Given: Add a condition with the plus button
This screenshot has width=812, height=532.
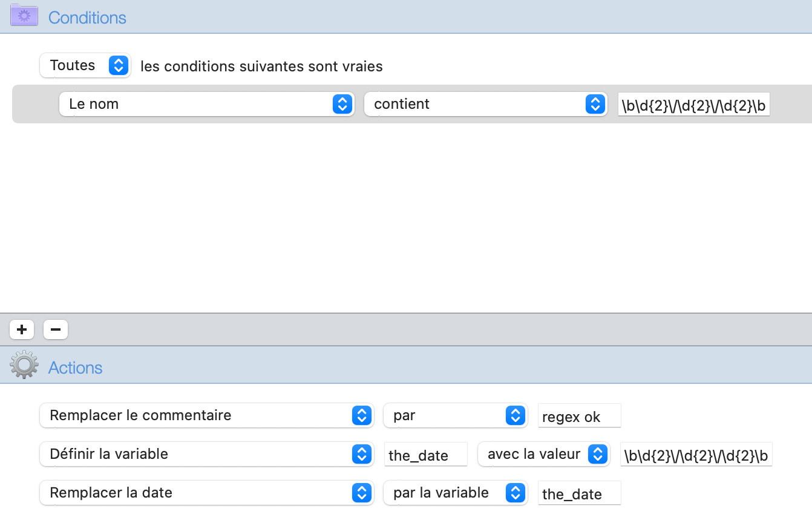Looking at the screenshot, I should click(x=22, y=329).
